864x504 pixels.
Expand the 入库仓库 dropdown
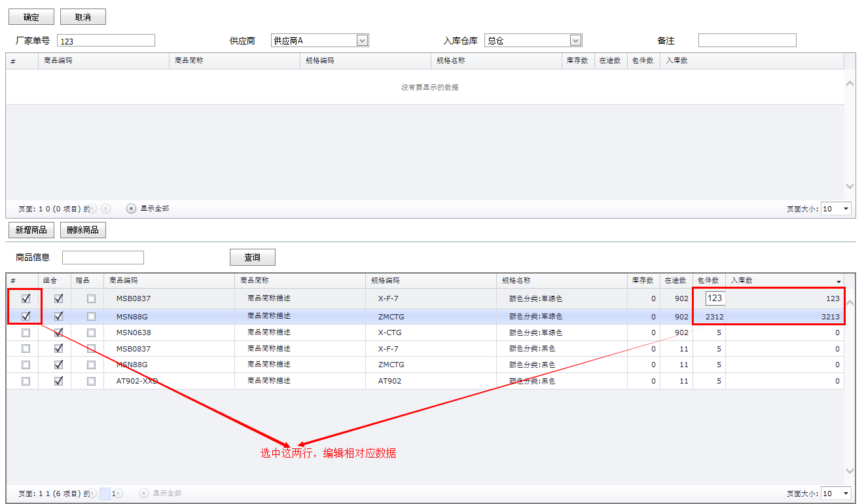575,41
